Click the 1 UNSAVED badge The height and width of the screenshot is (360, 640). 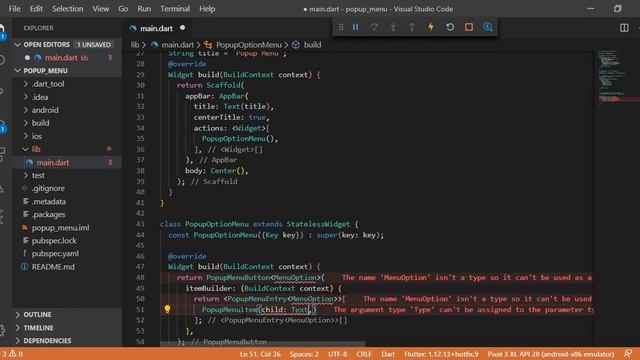(x=94, y=44)
